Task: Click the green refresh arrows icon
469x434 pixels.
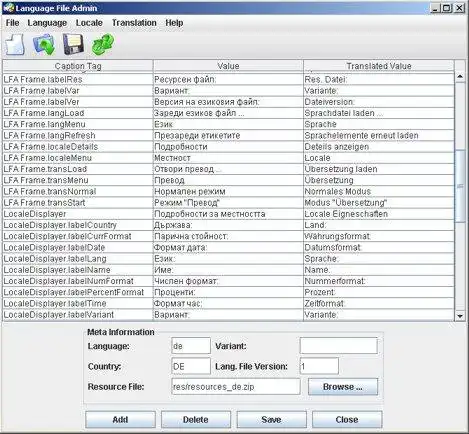Action: click(x=103, y=44)
